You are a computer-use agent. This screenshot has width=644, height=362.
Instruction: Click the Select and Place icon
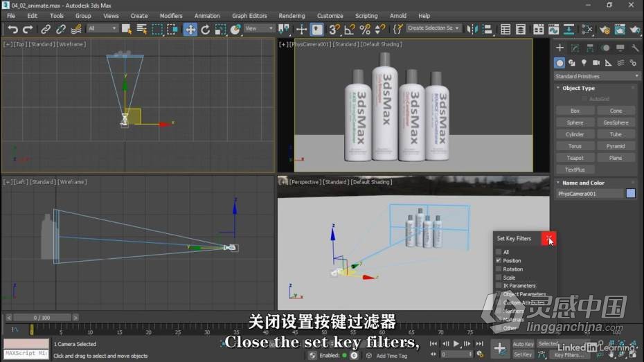235,29
